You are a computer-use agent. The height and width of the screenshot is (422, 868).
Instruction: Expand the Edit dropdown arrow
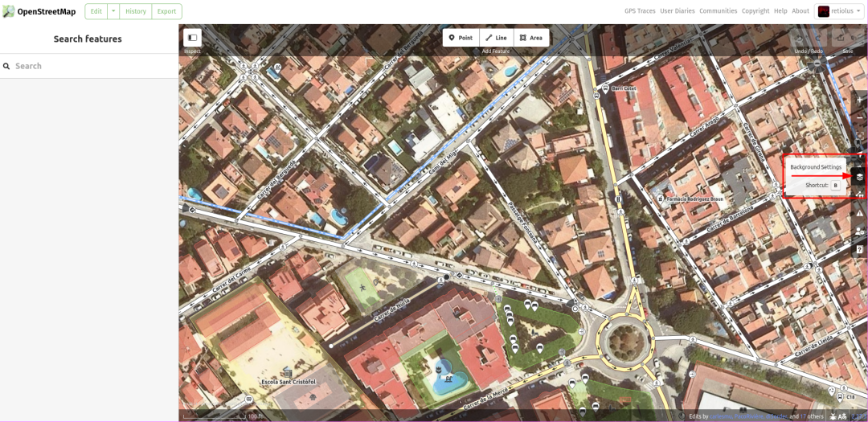tap(113, 11)
